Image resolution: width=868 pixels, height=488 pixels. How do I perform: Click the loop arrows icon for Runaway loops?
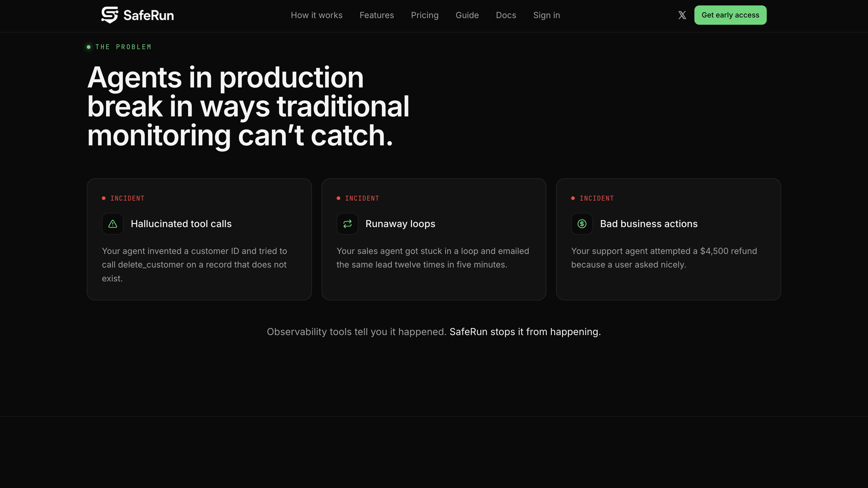click(x=347, y=223)
